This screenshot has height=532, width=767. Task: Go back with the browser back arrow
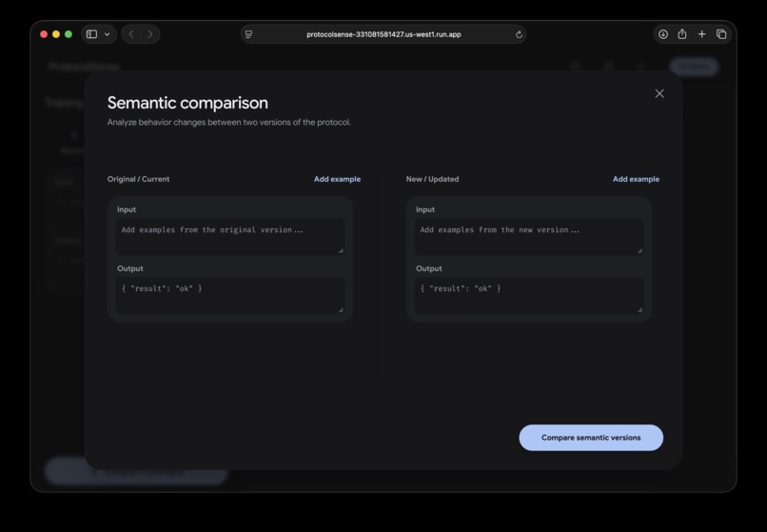(131, 34)
